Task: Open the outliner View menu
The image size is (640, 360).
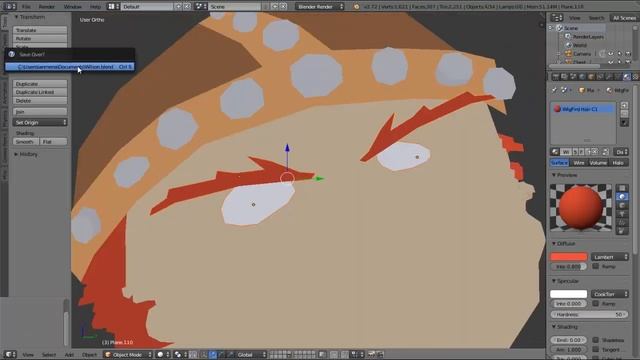Action: 574,18
